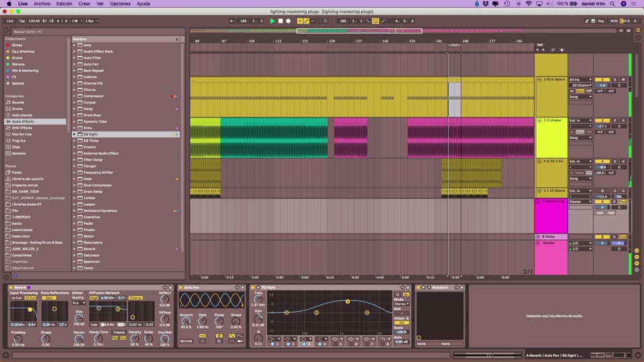Toggle the 3 I3 shaker track activator
Screen dimensions: 644x362
click(x=602, y=121)
